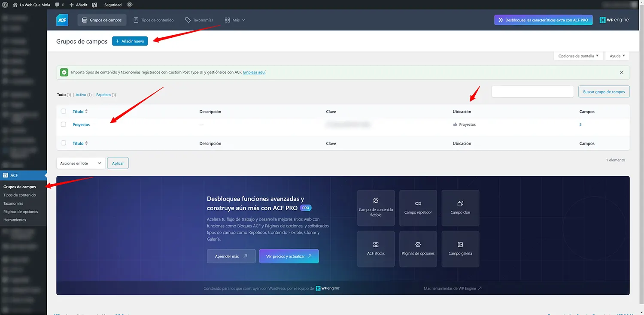This screenshot has height=315, width=644.
Task: Click the ACF Blocks grid icon
Action: tap(376, 244)
